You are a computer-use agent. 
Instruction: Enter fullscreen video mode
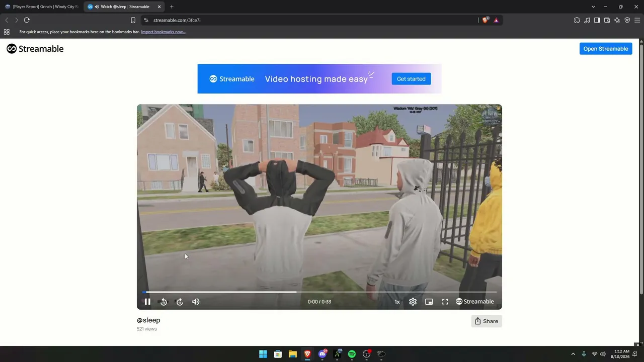coord(445,302)
